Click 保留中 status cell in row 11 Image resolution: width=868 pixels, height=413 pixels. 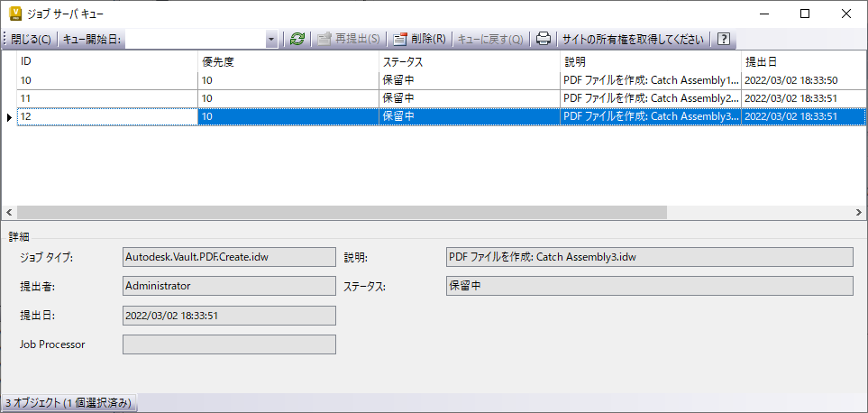[470, 98]
